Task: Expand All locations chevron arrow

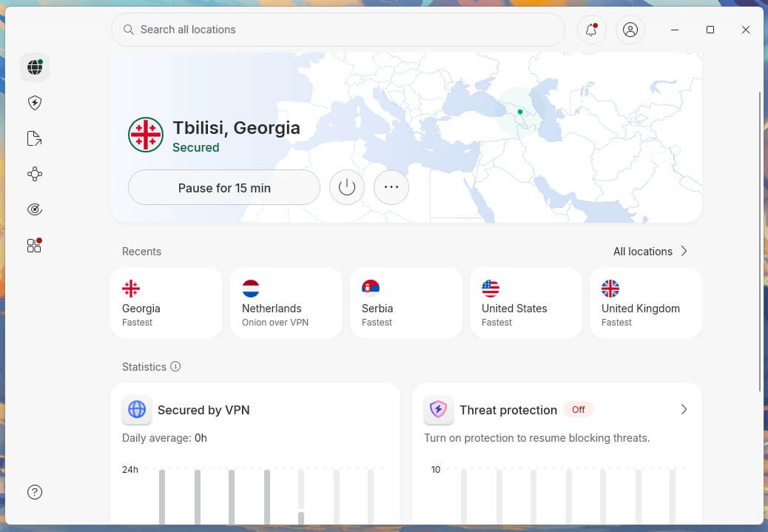Action: tap(684, 252)
